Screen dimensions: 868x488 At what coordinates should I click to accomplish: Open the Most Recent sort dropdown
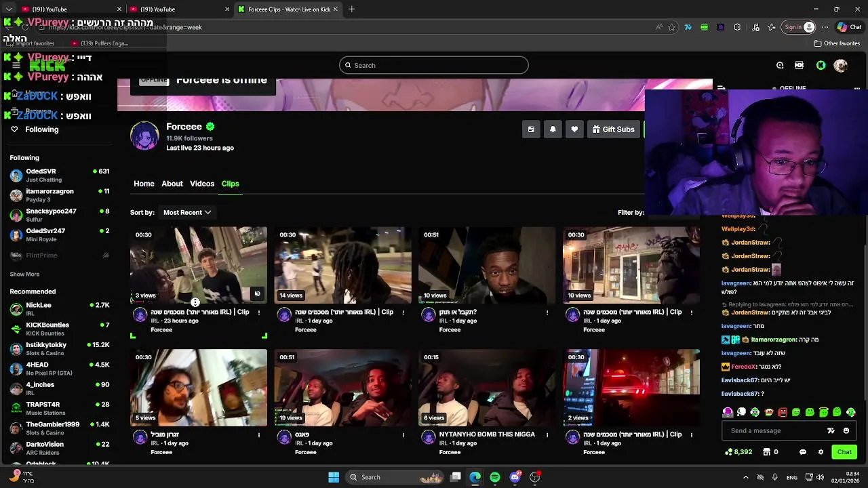187,212
